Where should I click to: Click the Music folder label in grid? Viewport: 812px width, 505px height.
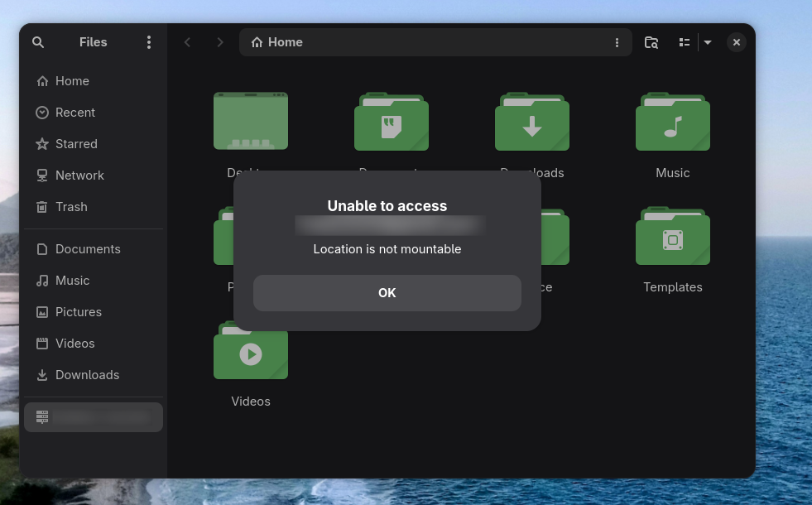pos(673,173)
